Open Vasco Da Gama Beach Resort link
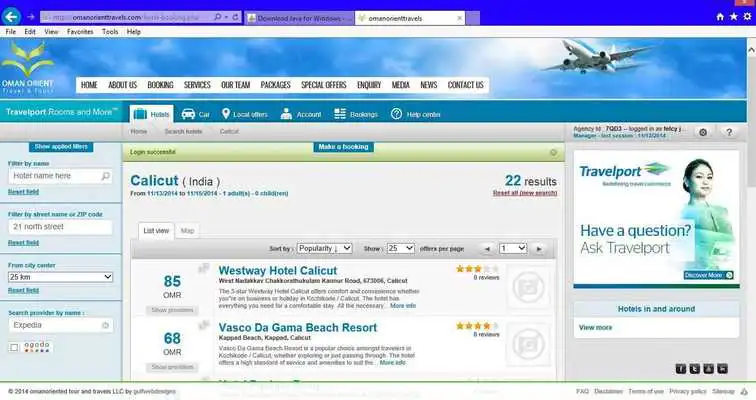756x400 pixels. 297,328
